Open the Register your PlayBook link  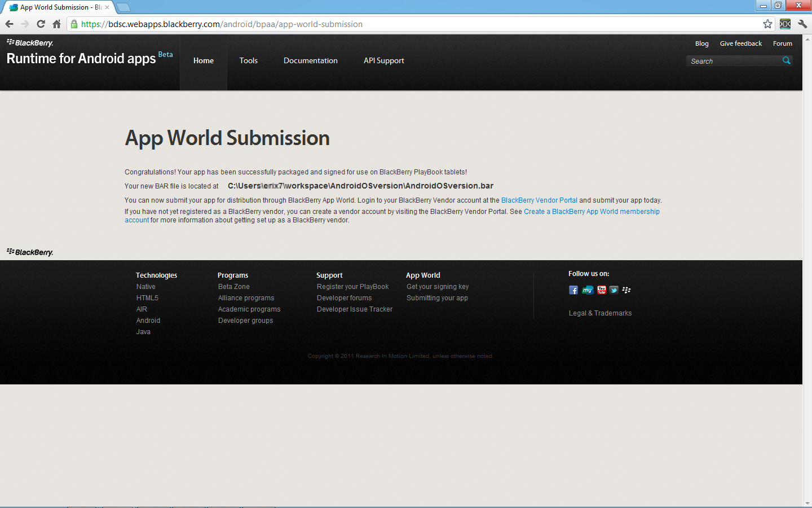353,287
